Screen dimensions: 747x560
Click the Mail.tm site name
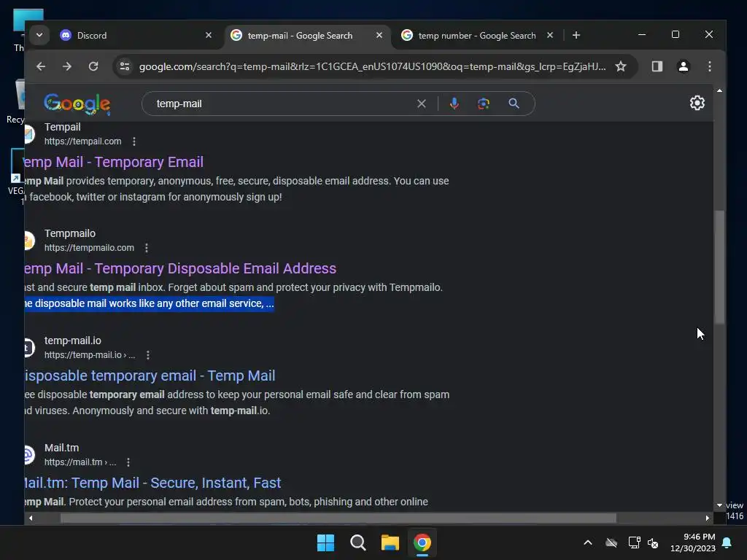click(61, 448)
